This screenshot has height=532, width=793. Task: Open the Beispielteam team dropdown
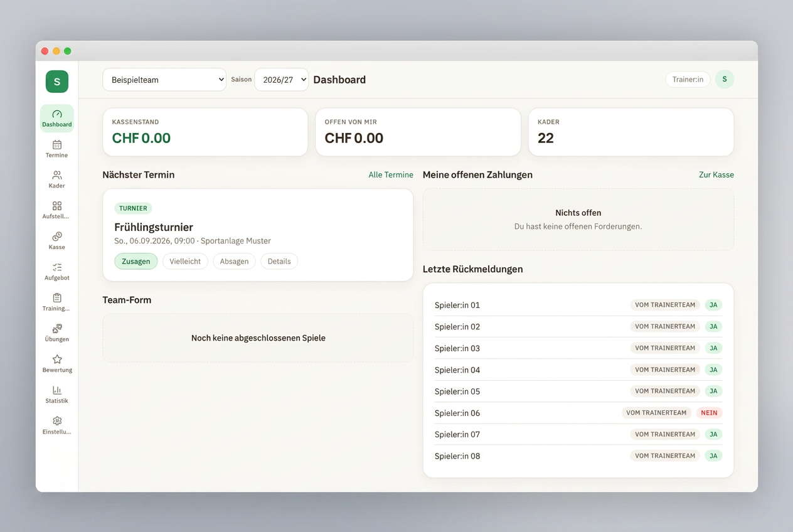(x=164, y=80)
